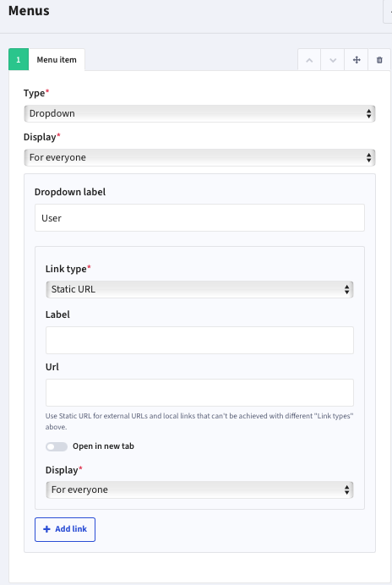This screenshot has width=392, height=585.
Task: Click into the empty Url field
Action: (199, 392)
